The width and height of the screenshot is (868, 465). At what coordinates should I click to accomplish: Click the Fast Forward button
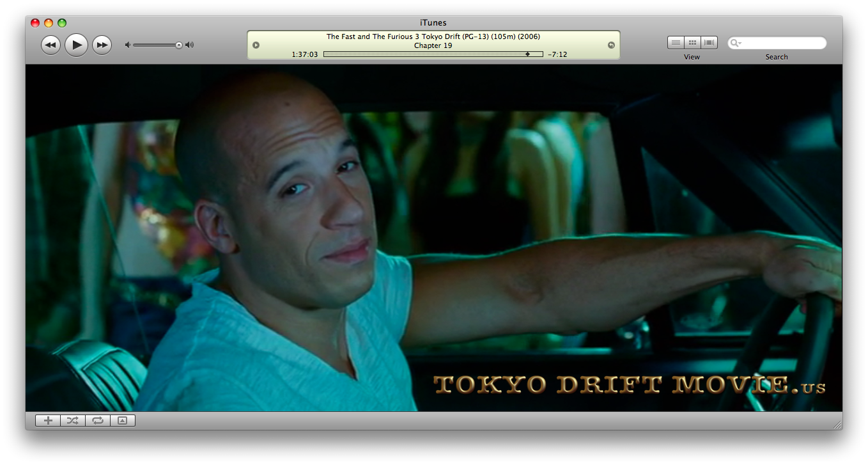tap(102, 45)
